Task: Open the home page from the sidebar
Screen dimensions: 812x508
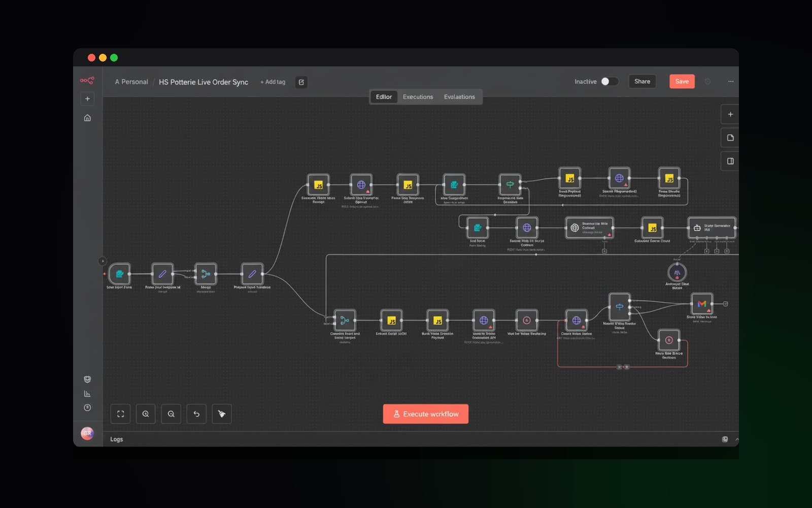Action: pyautogui.click(x=87, y=118)
